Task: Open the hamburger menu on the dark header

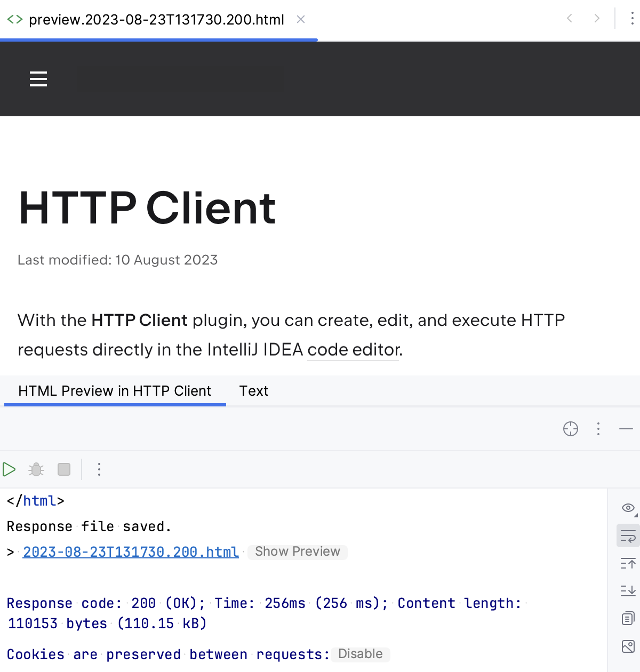Action: click(38, 79)
